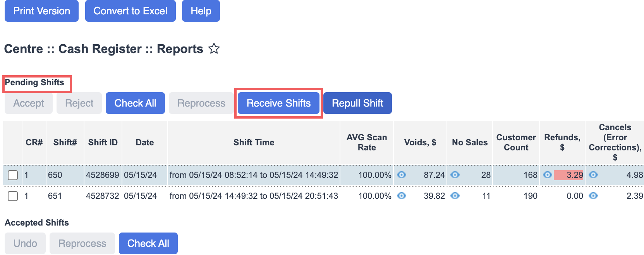
Task: View Refunds details for shift 650
Action: 547,175
